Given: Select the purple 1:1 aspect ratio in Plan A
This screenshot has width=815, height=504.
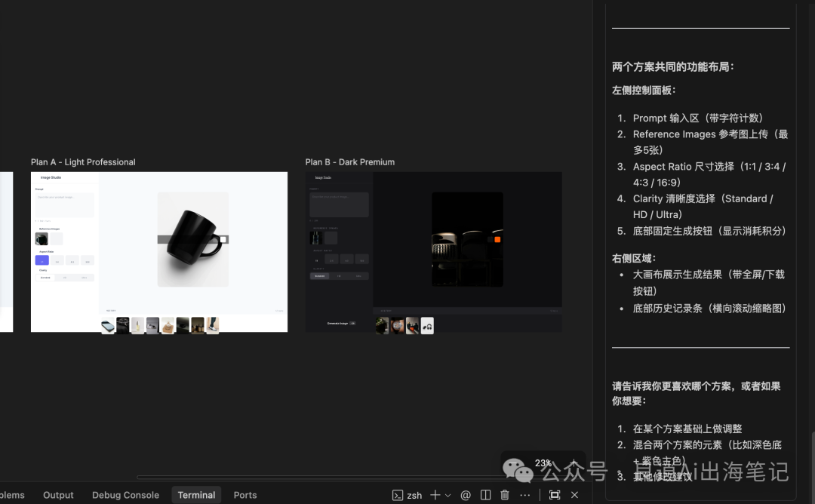Looking at the screenshot, I should tap(42, 260).
